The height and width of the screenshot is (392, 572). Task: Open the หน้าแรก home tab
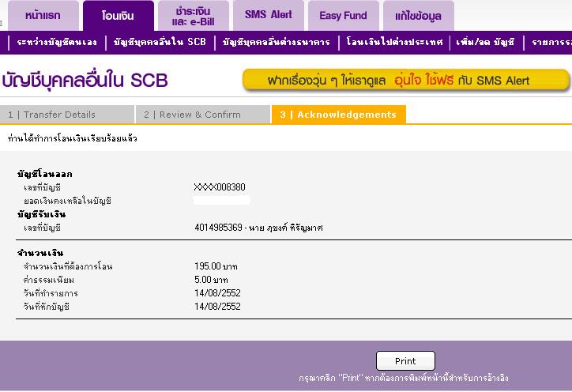[43, 15]
